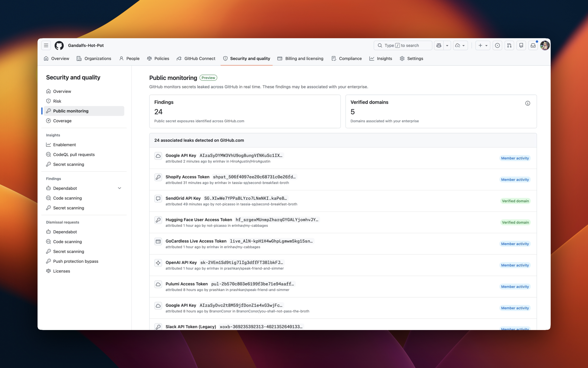Open Secret scanning under Insights

pyautogui.click(x=84, y=165)
